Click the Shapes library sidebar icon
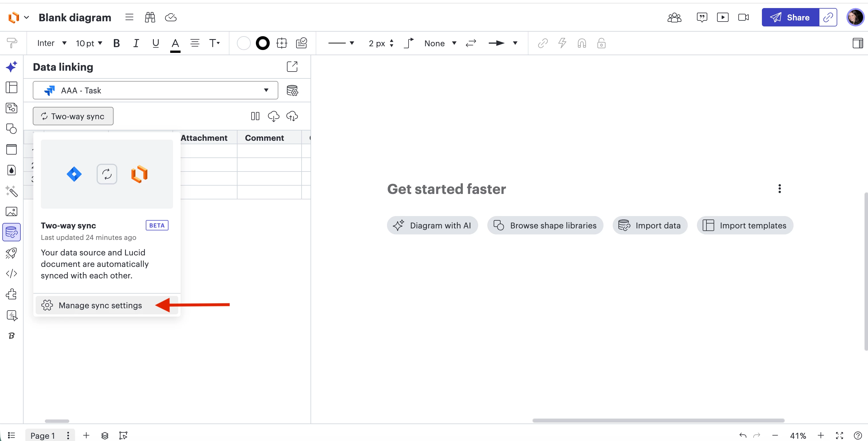Image resolution: width=868 pixels, height=441 pixels. pyautogui.click(x=12, y=129)
